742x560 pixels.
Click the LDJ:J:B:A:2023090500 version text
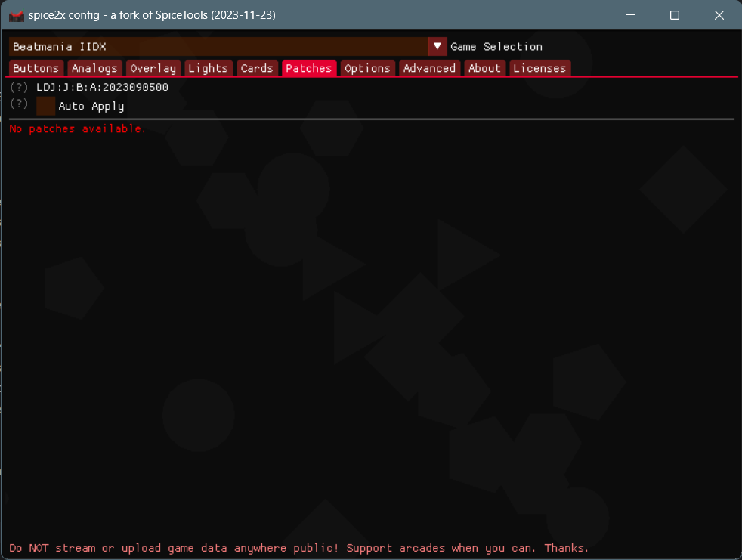click(x=102, y=87)
